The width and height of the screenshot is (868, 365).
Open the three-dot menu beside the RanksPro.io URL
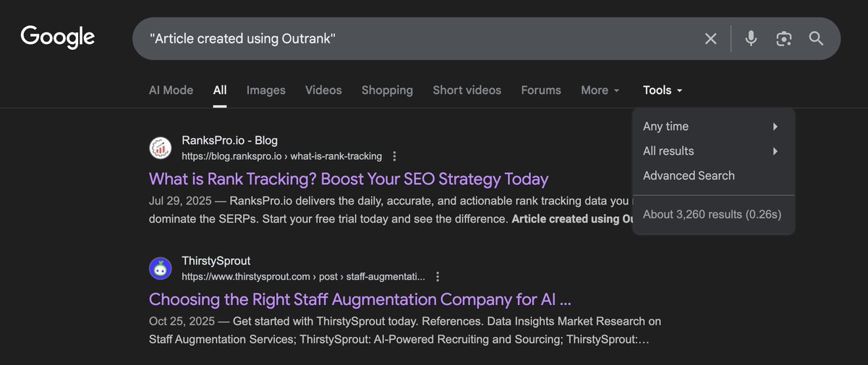click(x=394, y=156)
